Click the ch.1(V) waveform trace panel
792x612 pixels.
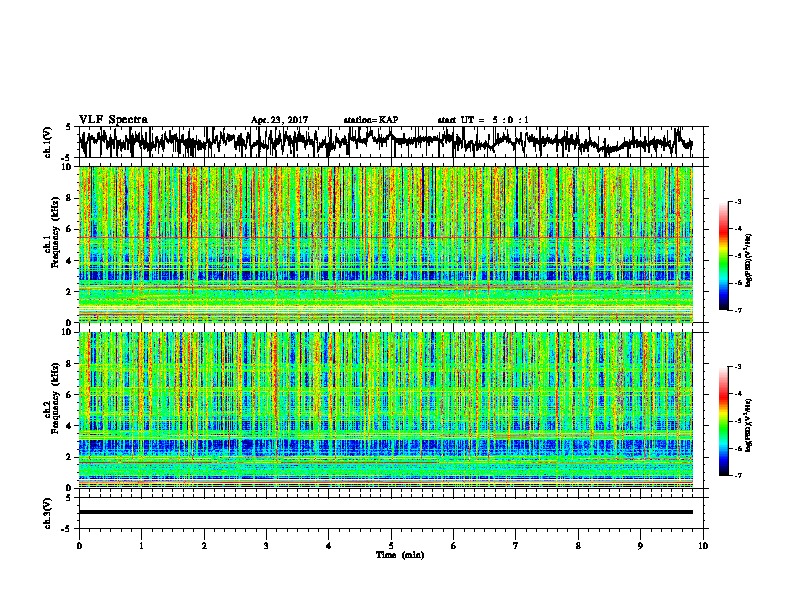pos(390,142)
